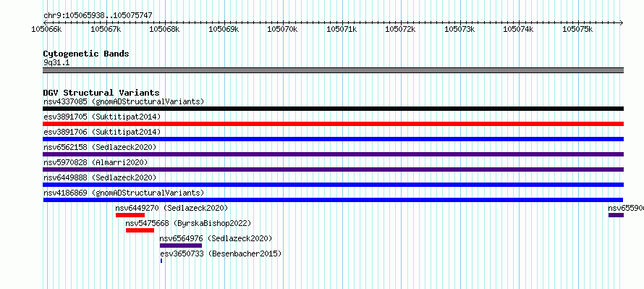
Task: Click the 105074k ruler tick label
Action: coord(519,29)
